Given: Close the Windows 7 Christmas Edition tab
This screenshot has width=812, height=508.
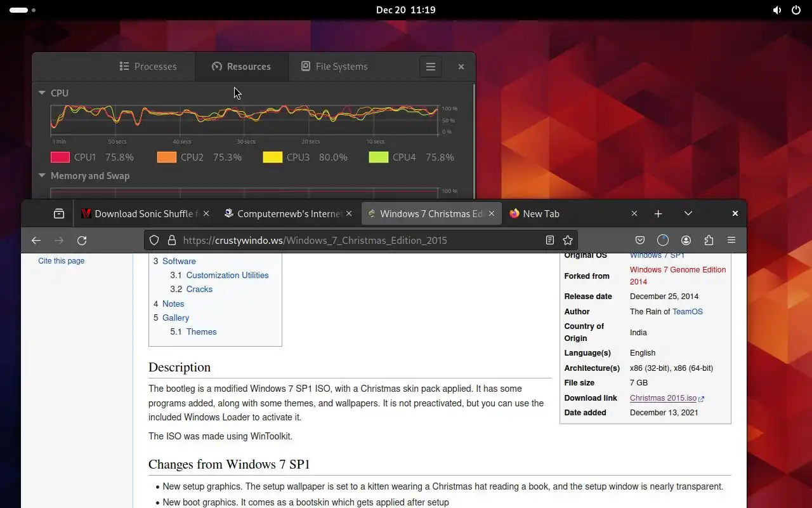Looking at the screenshot, I should (x=492, y=213).
